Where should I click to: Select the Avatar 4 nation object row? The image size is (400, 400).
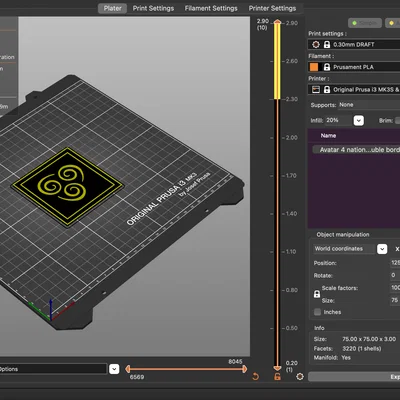pyautogui.click(x=356, y=150)
